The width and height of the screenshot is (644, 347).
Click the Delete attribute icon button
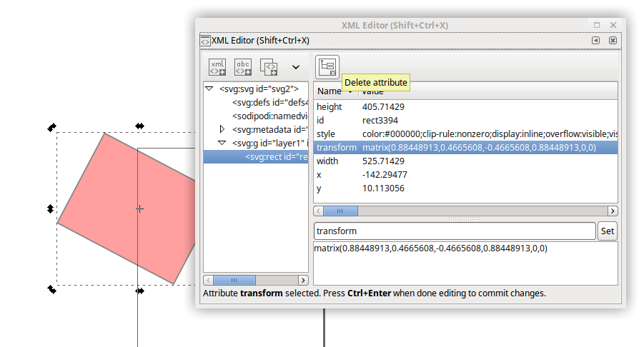click(x=327, y=66)
